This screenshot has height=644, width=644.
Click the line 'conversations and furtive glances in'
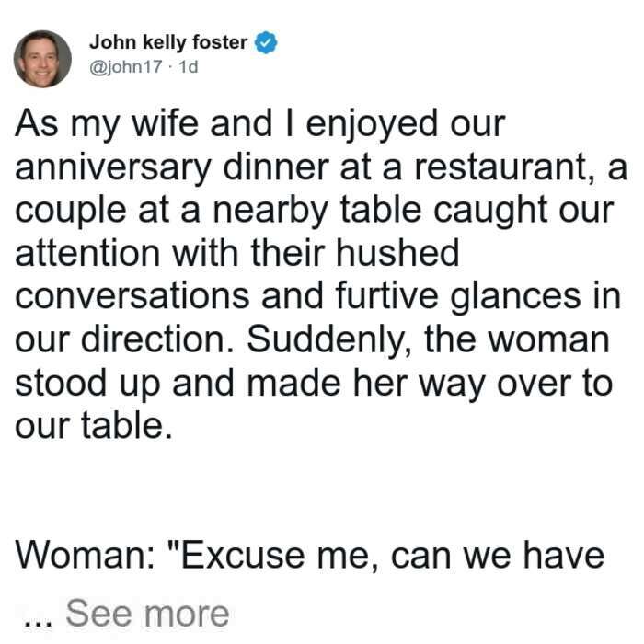click(x=318, y=296)
